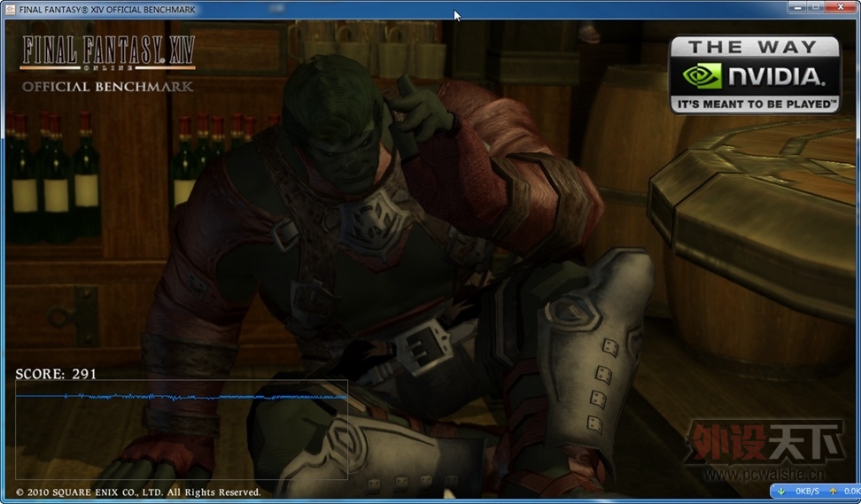861x504 pixels.
Task: Click the 'OFFICIAL BENCHMARK' subtitle text
Action: pos(108,87)
